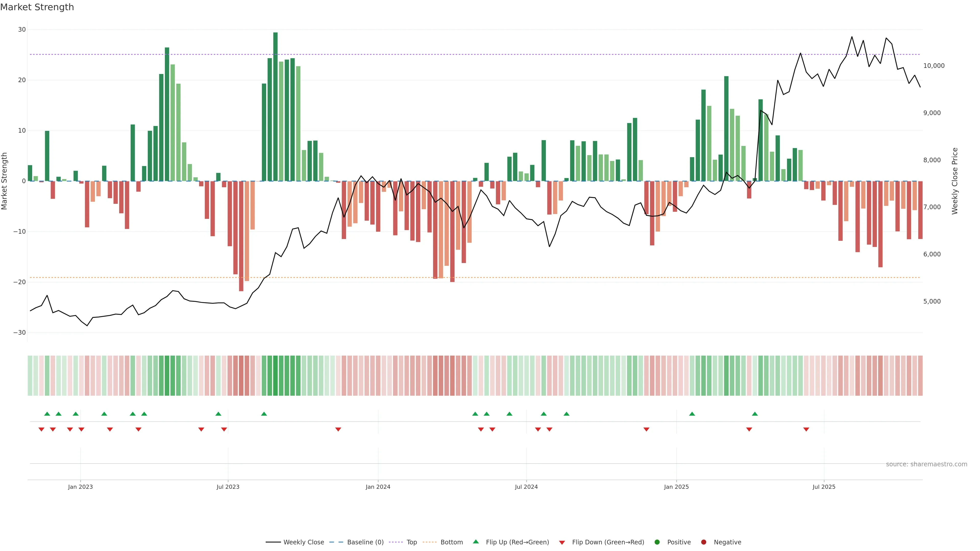This screenshot has width=980, height=551.
Task: Click the lone flip-up triangle after Jul 2023
Action: 264,414
